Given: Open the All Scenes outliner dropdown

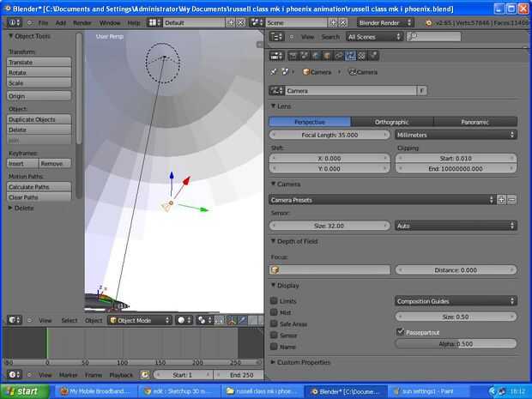Looking at the screenshot, I should [375, 37].
